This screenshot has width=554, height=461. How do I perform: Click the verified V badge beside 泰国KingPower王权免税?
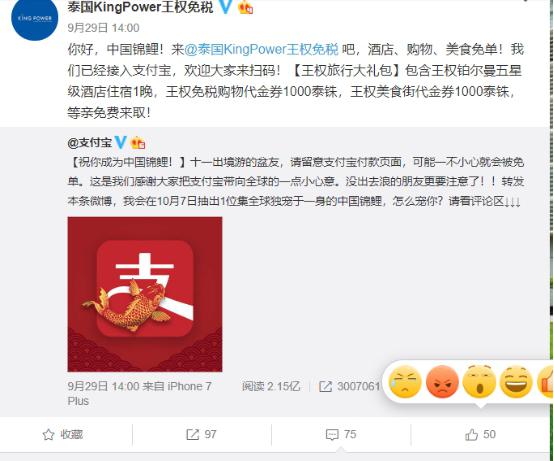226,6
